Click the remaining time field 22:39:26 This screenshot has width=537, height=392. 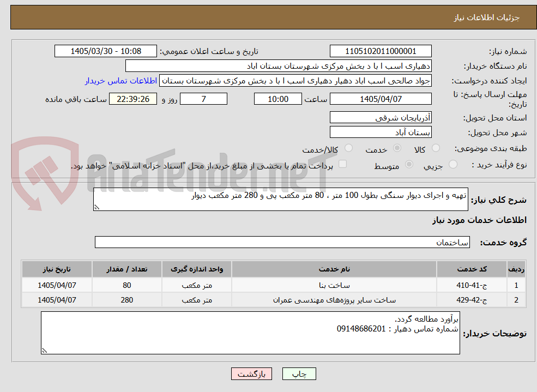pyautogui.click(x=133, y=99)
